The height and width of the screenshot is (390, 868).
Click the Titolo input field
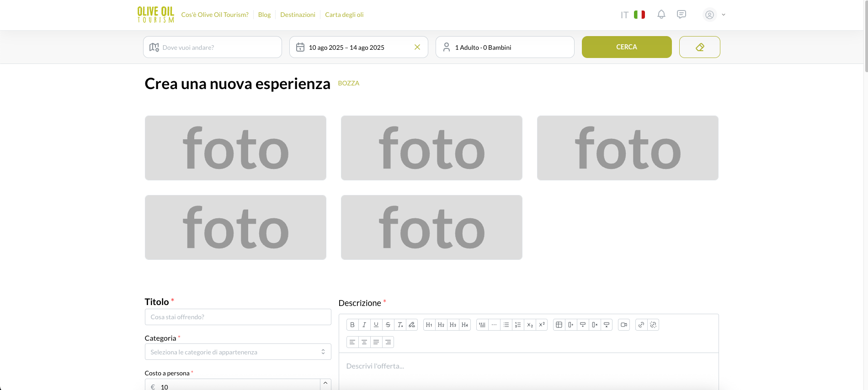click(238, 317)
